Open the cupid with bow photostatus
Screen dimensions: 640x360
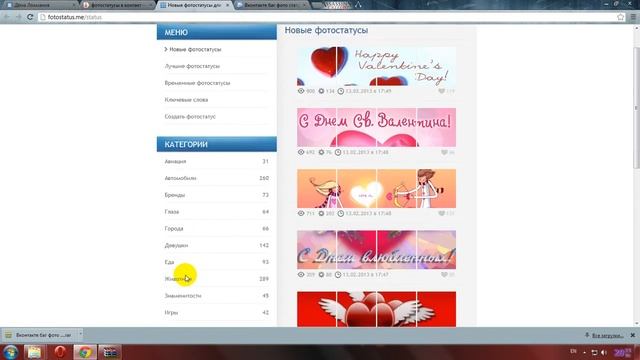(376, 189)
